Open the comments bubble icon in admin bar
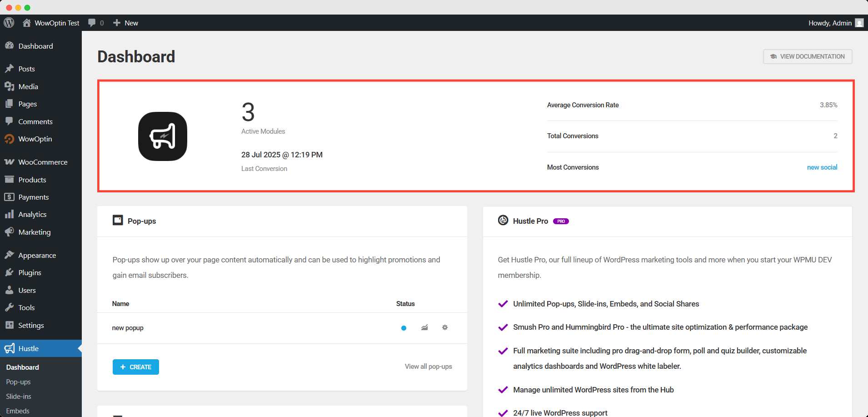The image size is (868, 417). tap(92, 23)
